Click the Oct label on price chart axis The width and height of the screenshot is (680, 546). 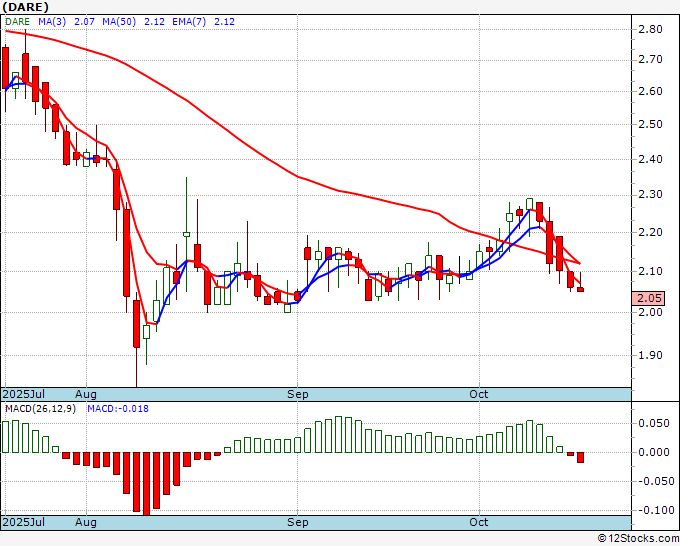[x=479, y=394]
